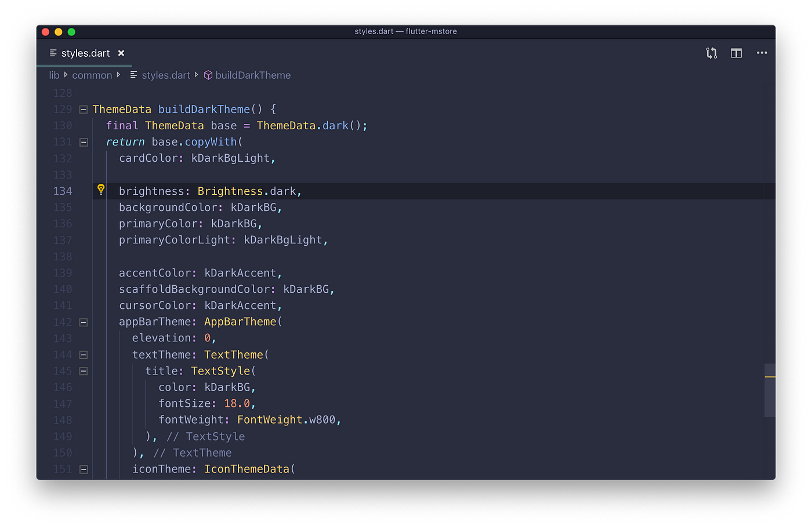
Task: Collapse TextStyle fold at line 145
Action: tap(84, 371)
